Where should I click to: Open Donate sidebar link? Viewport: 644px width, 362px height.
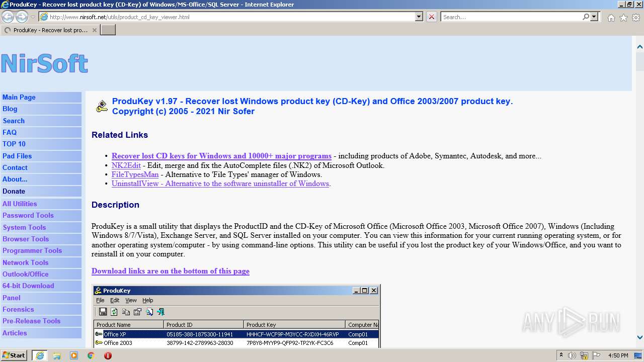pos(41,191)
